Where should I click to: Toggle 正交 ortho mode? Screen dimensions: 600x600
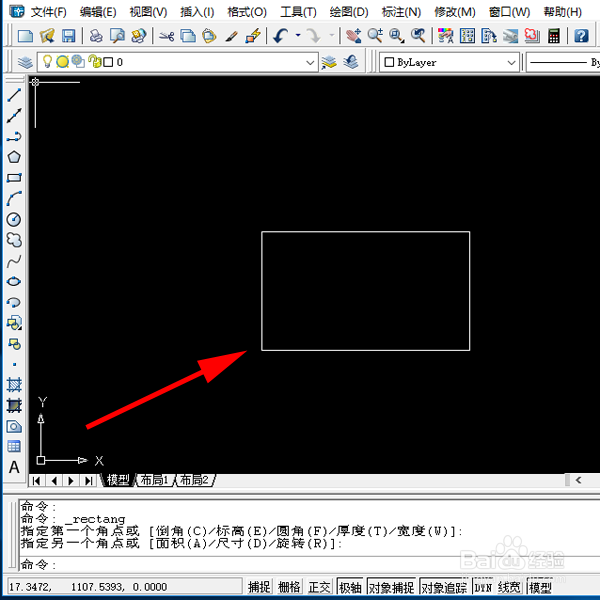[x=320, y=587]
